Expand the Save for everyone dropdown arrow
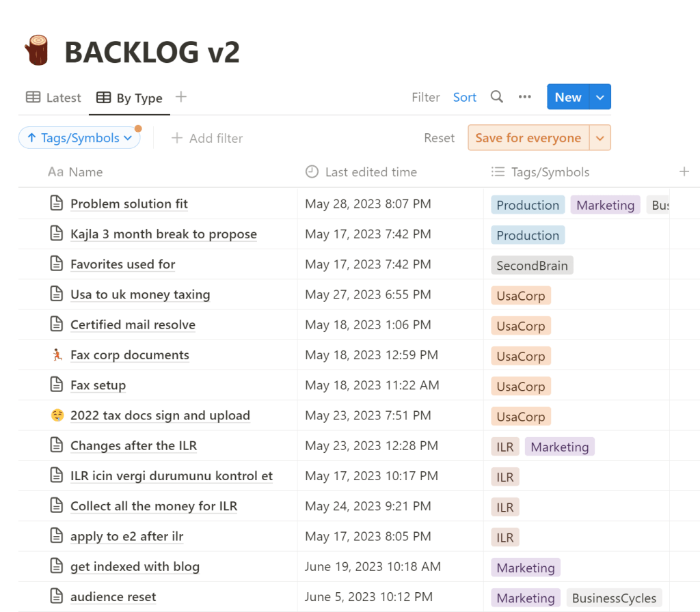 point(600,138)
